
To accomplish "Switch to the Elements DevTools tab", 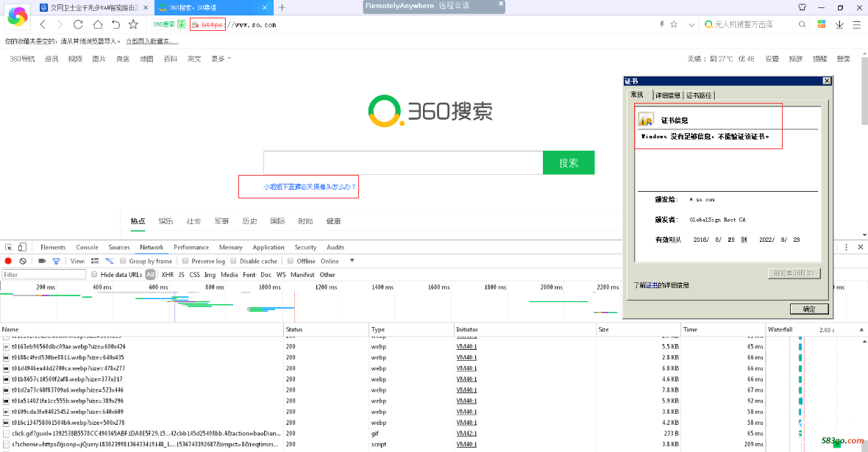I will click(x=53, y=247).
